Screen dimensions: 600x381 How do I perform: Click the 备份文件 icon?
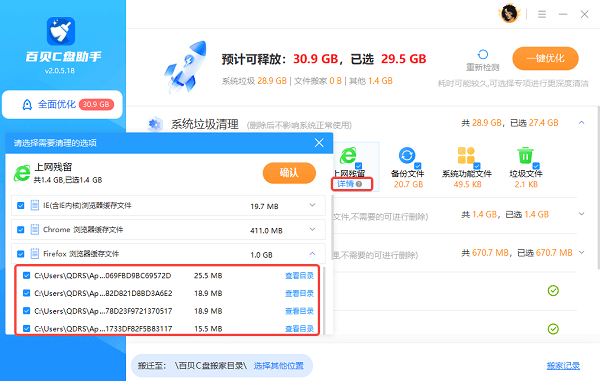click(407, 155)
